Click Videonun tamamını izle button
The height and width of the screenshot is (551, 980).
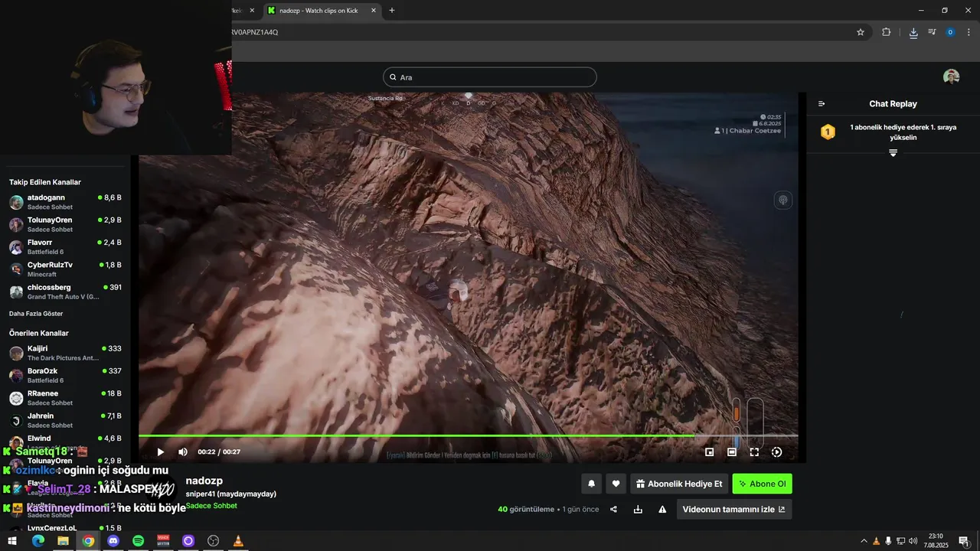coord(734,510)
